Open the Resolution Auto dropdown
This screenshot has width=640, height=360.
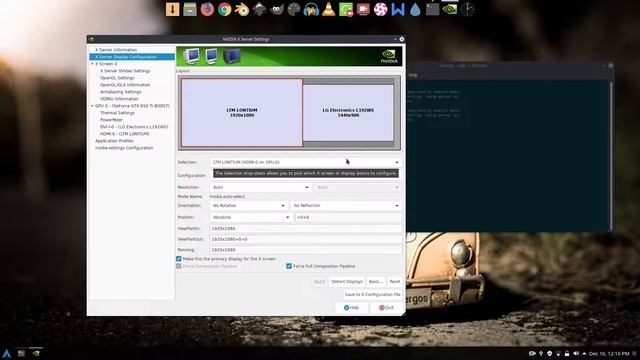(260, 187)
